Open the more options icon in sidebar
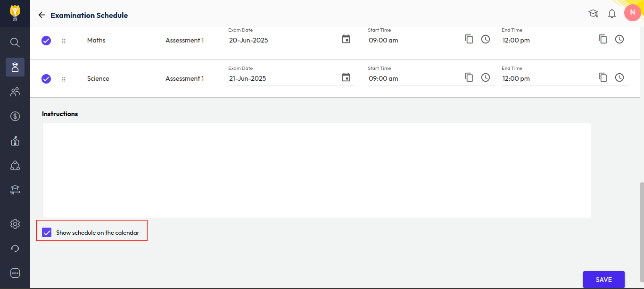Image resolution: width=644 pixels, height=289 pixels. pos(15,273)
